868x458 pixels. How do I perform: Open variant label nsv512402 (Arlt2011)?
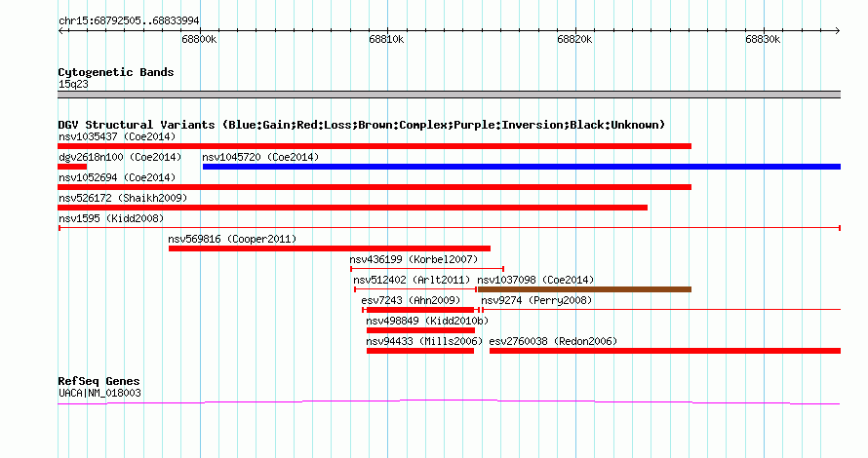(412, 280)
